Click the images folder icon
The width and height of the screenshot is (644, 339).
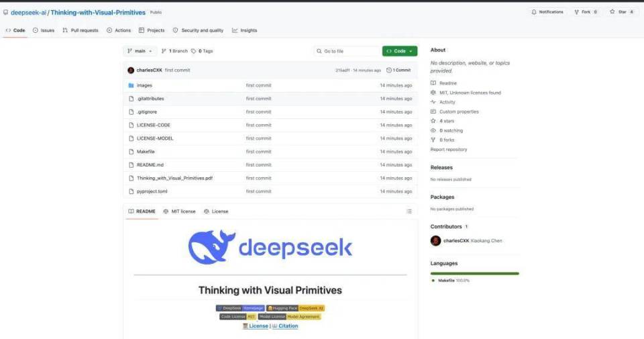131,85
